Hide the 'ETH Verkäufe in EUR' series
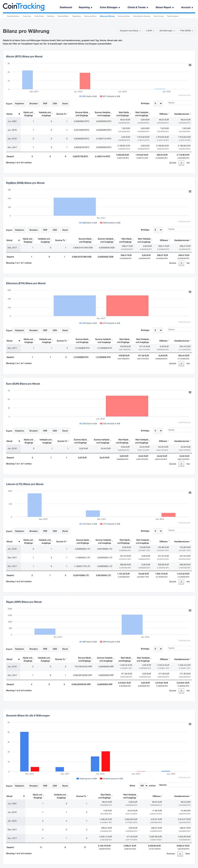 (x=110, y=323)
